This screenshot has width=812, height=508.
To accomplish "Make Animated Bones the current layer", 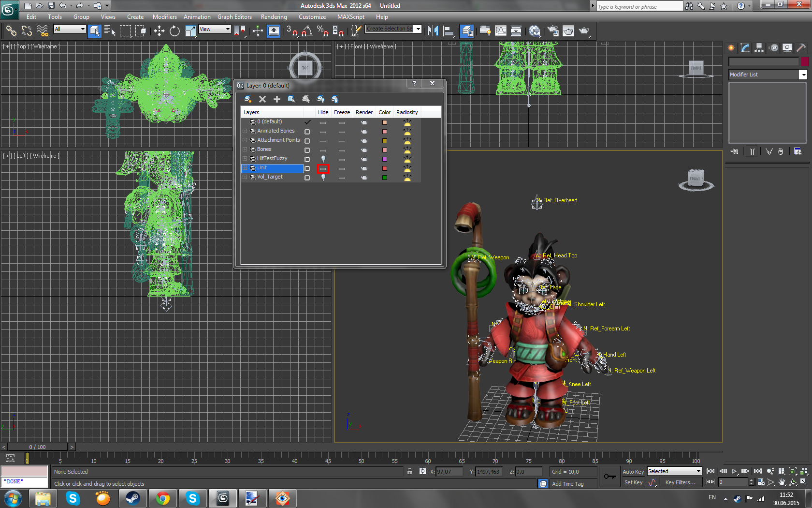I will pyautogui.click(x=307, y=132).
